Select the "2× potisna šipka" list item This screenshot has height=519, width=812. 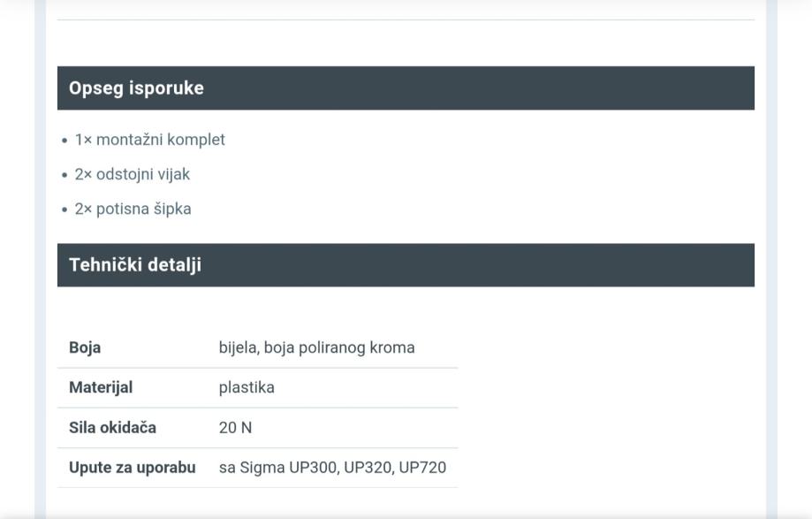coord(133,209)
